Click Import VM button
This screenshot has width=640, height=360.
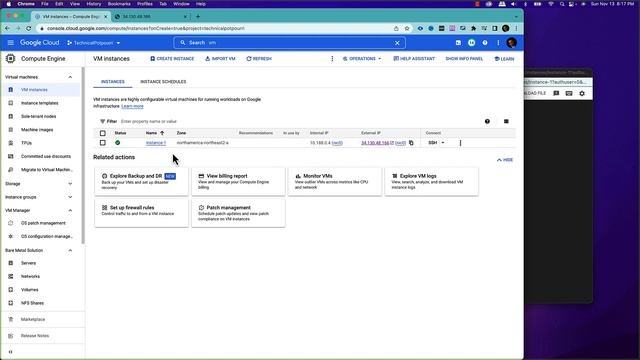220,59
